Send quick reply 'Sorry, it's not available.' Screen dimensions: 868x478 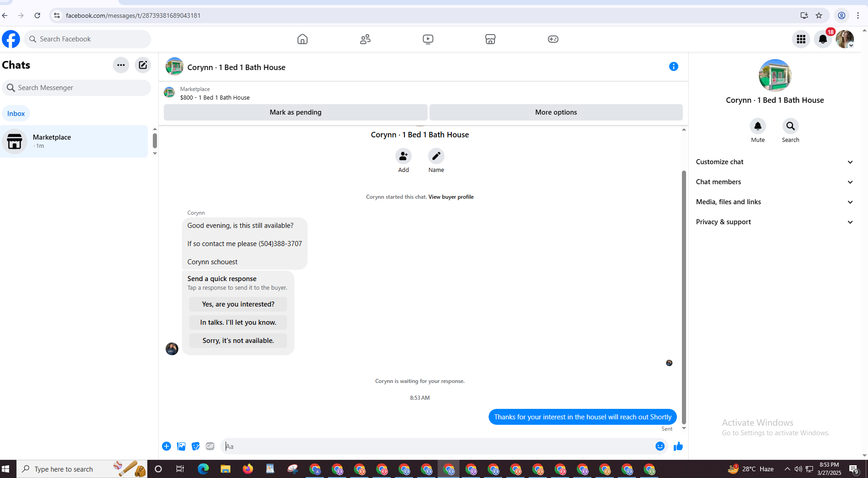point(238,341)
